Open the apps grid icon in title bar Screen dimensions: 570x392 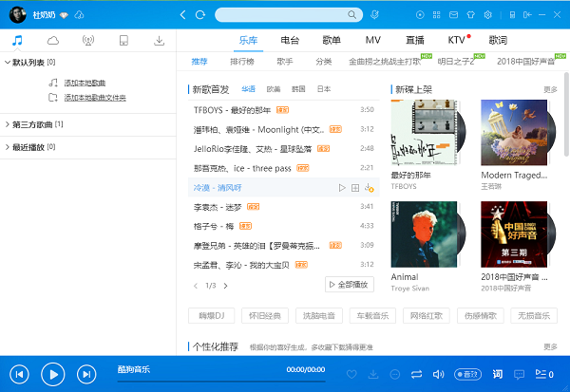pyautogui.click(x=437, y=15)
